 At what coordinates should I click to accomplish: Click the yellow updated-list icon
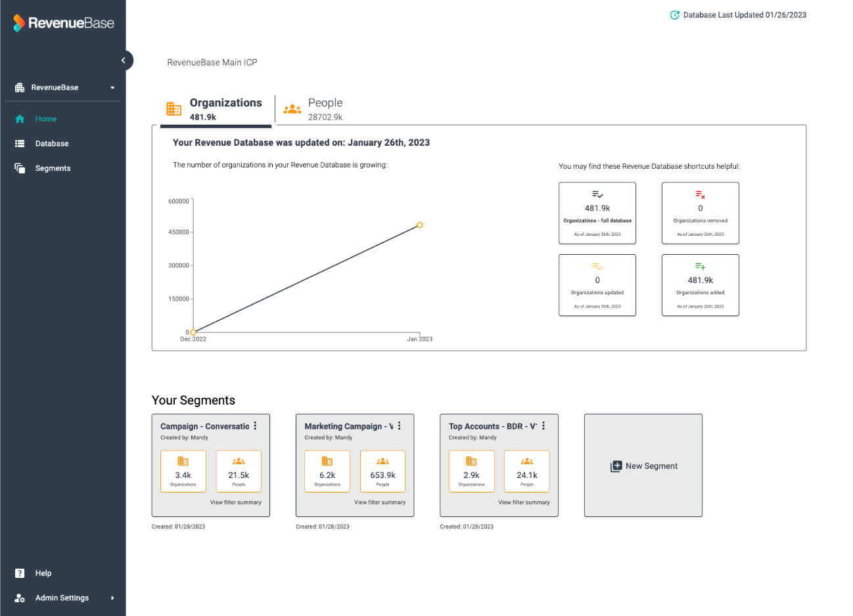(597, 267)
